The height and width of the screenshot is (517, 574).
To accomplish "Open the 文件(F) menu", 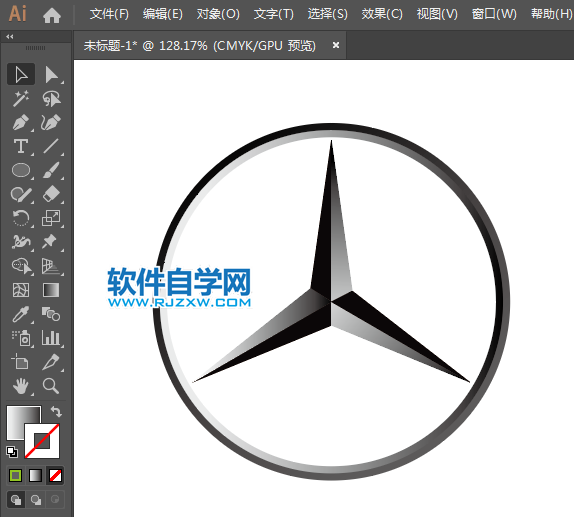I will point(109,14).
